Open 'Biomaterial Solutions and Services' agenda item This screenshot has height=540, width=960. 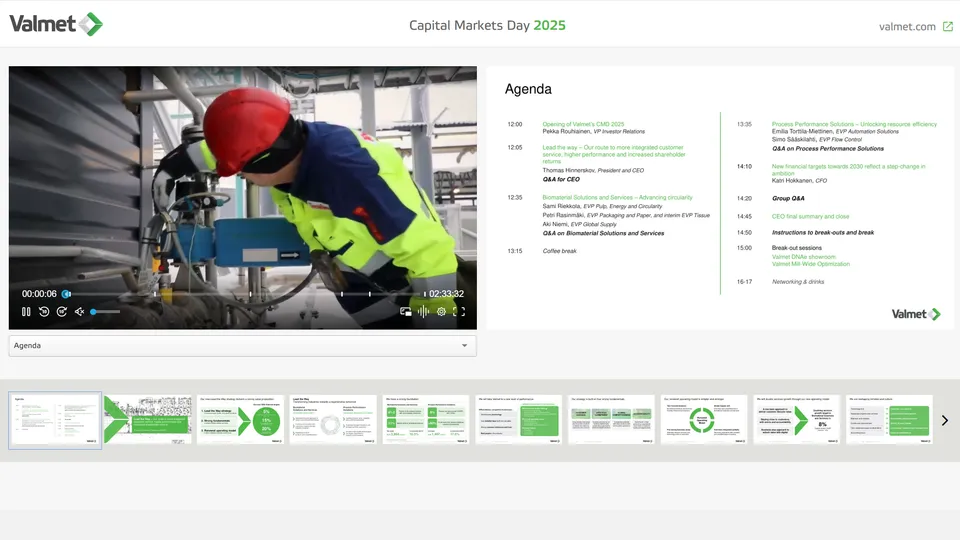[617, 198]
